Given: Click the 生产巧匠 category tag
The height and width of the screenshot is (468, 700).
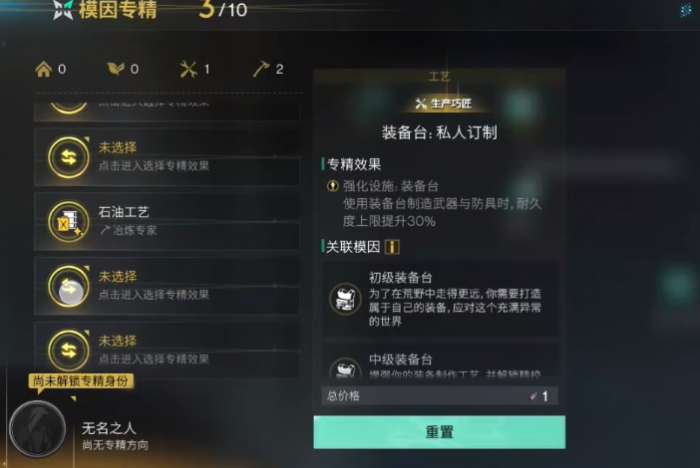Looking at the screenshot, I should click(x=443, y=104).
